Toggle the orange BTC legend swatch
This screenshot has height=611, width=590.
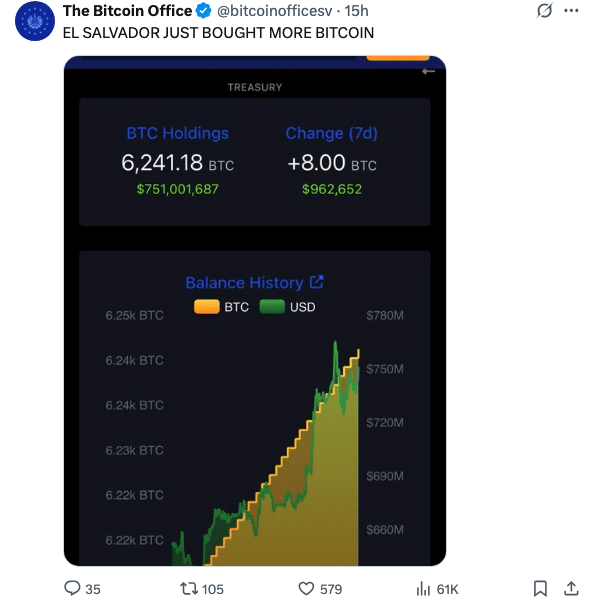pyautogui.click(x=207, y=307)
